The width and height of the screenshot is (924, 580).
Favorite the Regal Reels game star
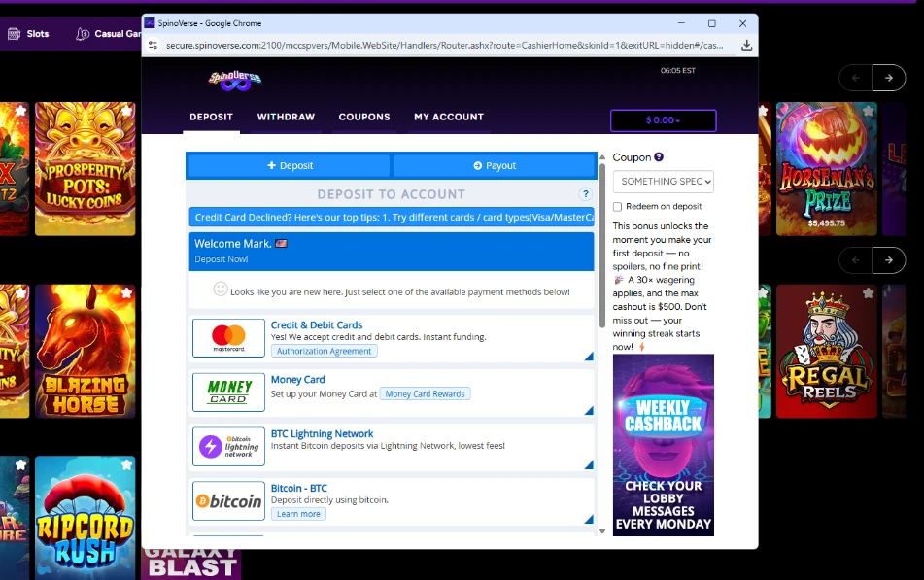pyautogui.click(x=868, y=293)
